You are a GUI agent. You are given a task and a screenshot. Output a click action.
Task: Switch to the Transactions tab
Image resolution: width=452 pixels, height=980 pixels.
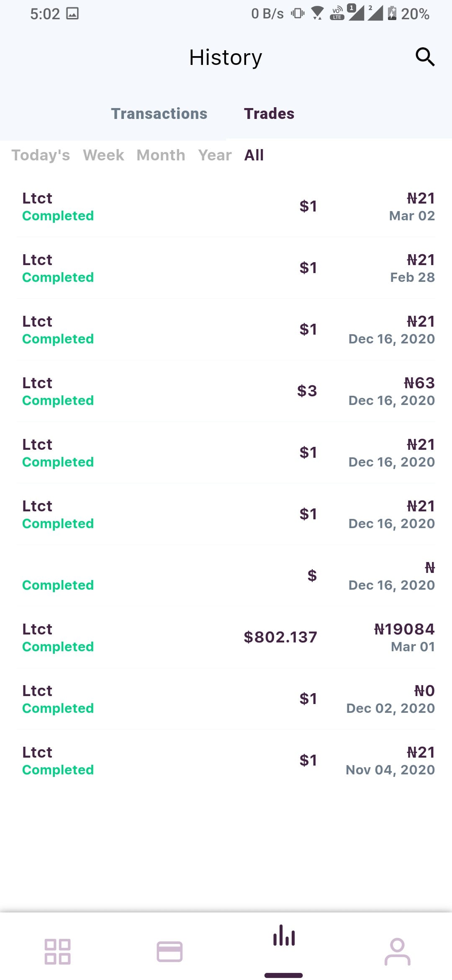(159, 113)
